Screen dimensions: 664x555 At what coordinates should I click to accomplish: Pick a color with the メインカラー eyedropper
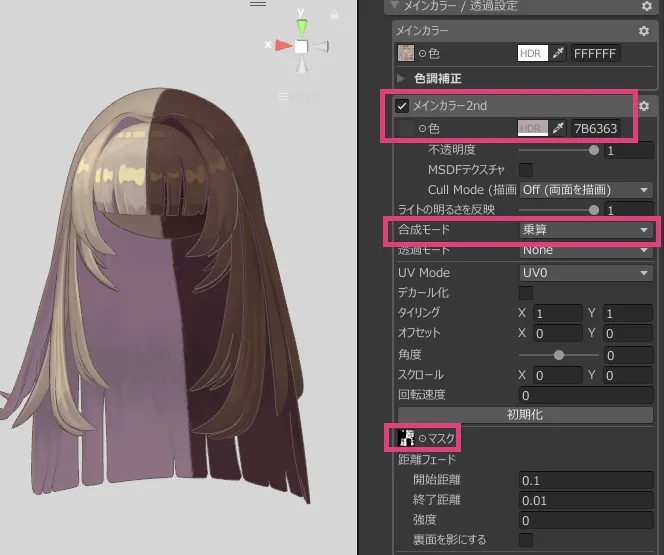coord(559,53)
